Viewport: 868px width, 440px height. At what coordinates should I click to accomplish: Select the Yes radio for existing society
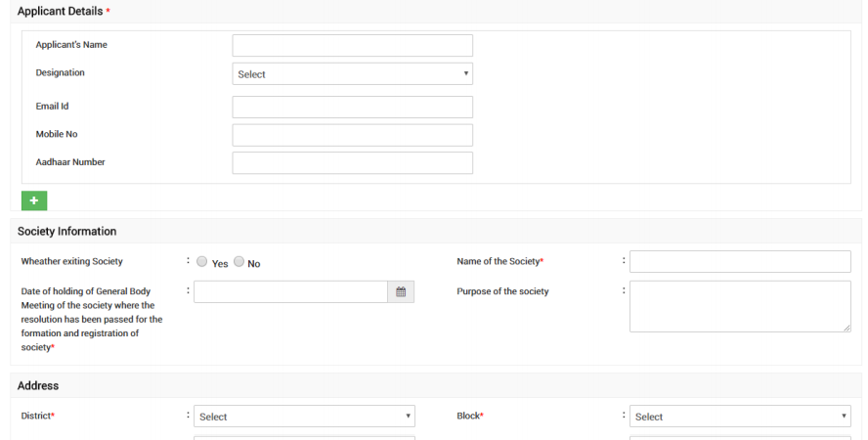[x=202, y=262]
